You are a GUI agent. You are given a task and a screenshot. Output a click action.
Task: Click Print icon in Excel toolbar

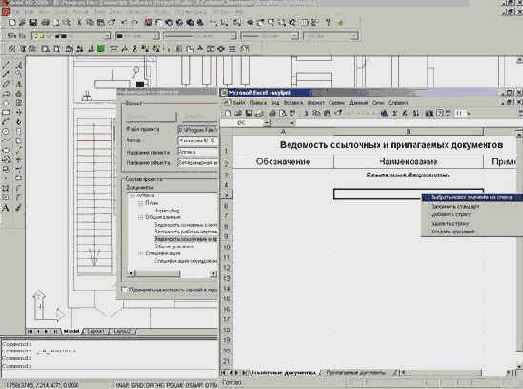point(273,113)
